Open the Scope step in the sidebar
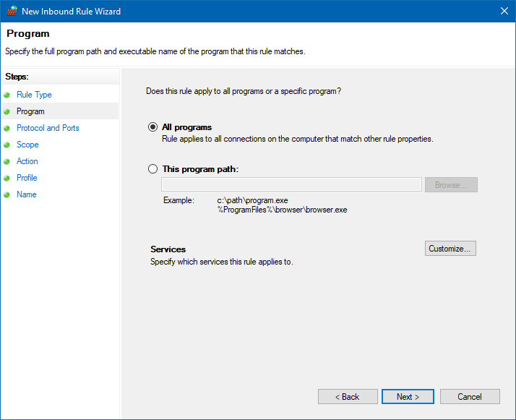516x420 pixels. (27, 145)
